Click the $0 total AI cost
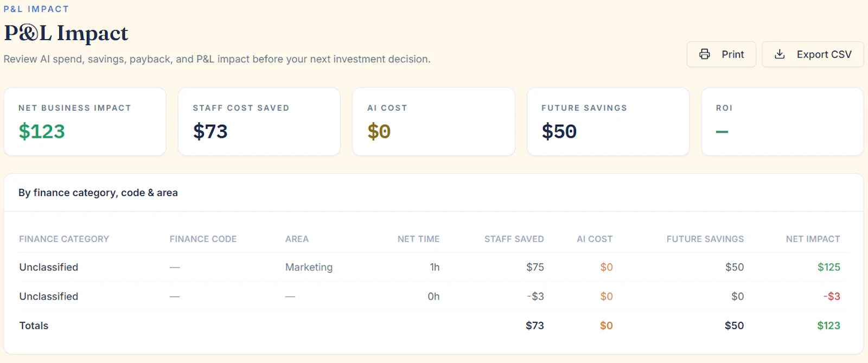This screenshot has height=363, width=868. click(606, 326)
